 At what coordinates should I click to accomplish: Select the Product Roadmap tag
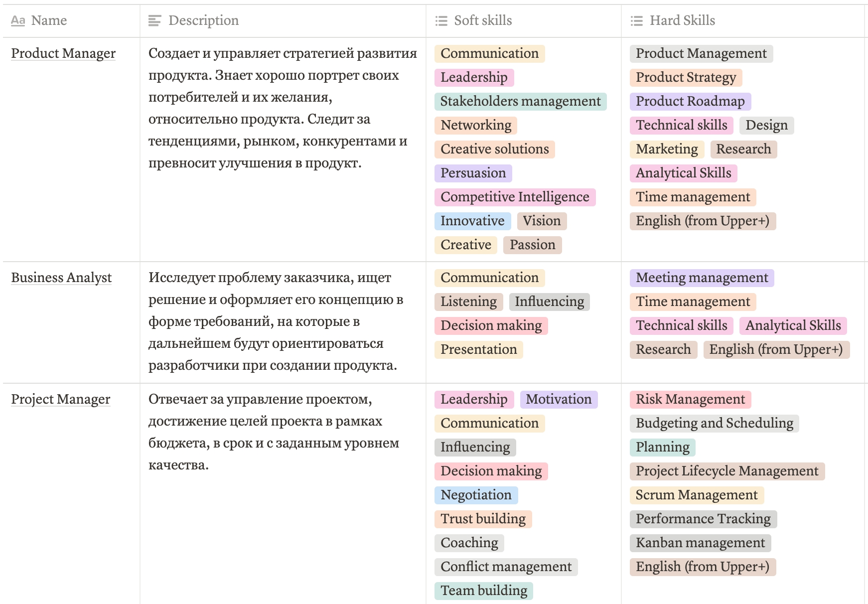690,101
